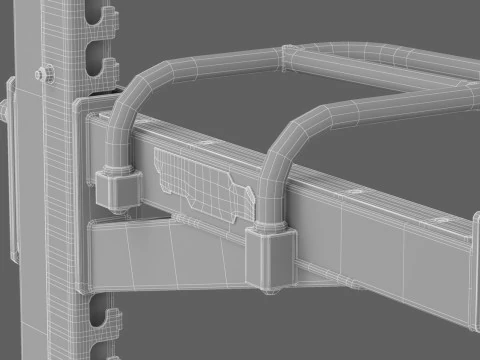This screenshot has width=480, height=360.
Task: Click the right tube clamp block
Action: click(271, 259)
